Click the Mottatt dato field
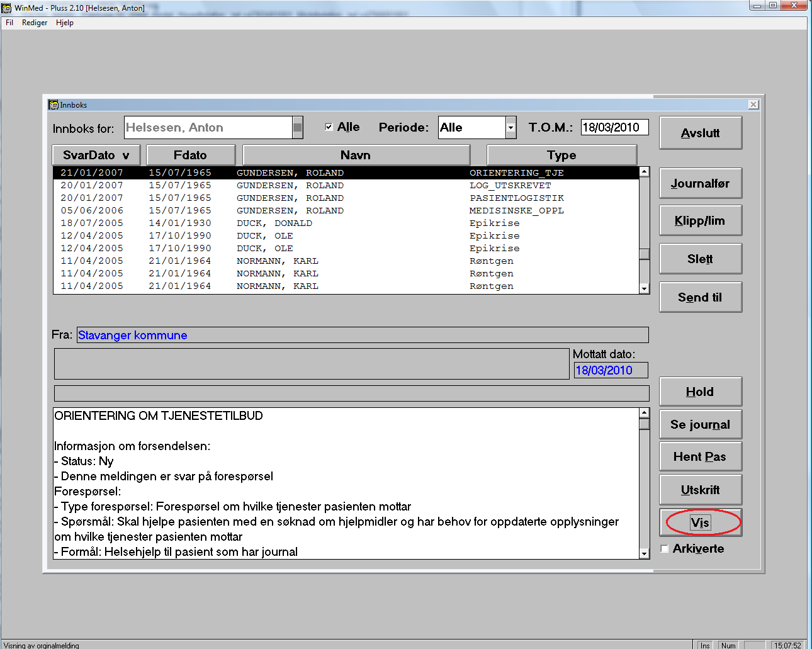The image size is (812, 649). [611, 370]
